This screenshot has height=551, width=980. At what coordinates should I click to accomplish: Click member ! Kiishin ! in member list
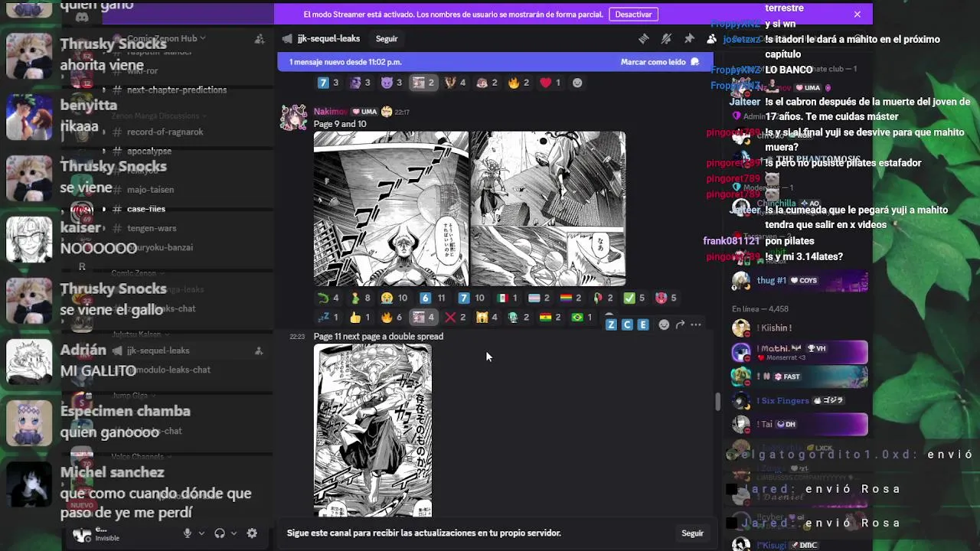tap(799, 328)
